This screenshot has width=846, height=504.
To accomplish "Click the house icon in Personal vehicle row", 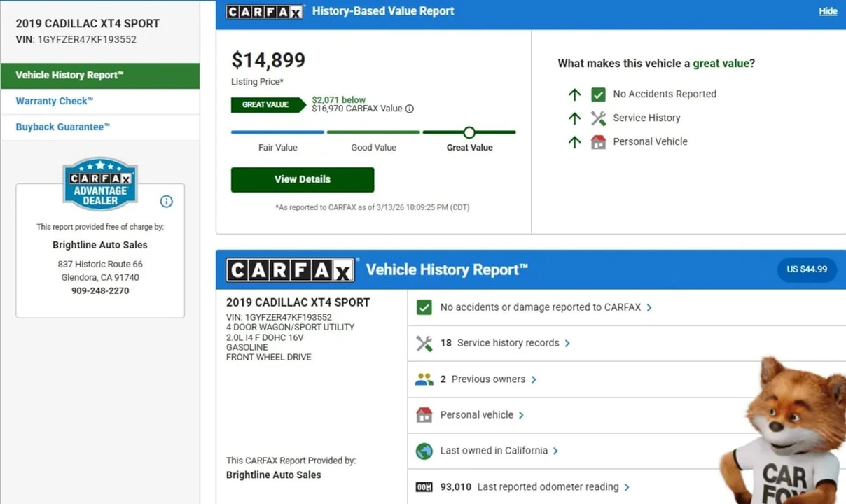I will pos(424,415).
